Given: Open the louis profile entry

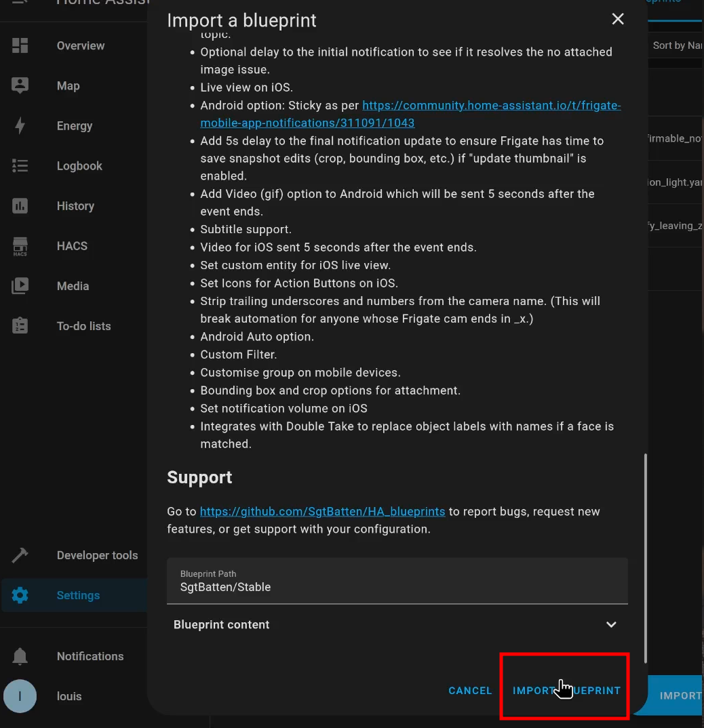Looking at the screenshot, I should 69,696.
